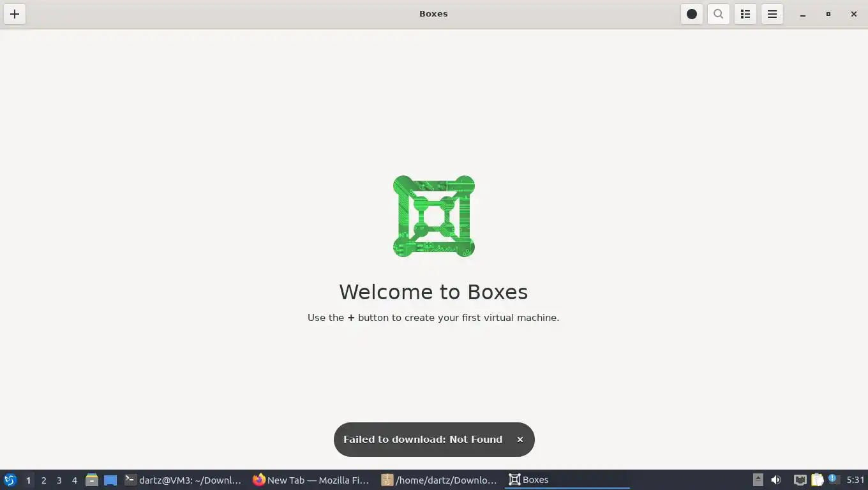Minimize the Boxes window
This screenshot has width=868, height=490.
coord(803,14)
